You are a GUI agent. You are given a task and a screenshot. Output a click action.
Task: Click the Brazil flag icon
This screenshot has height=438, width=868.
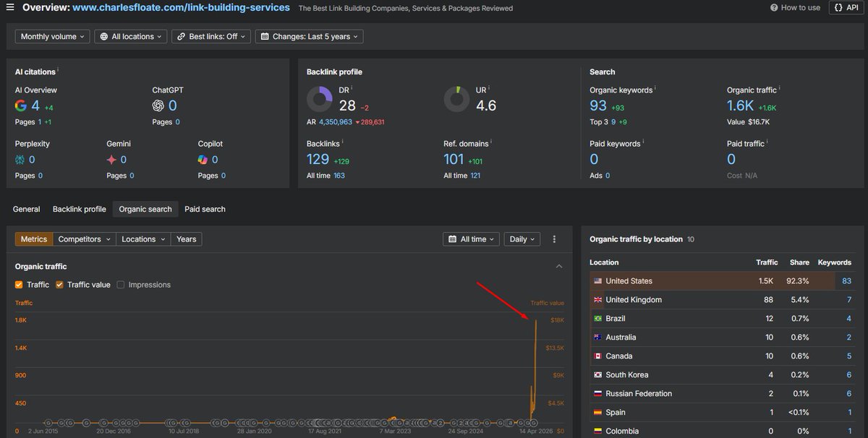pos(597,319)
